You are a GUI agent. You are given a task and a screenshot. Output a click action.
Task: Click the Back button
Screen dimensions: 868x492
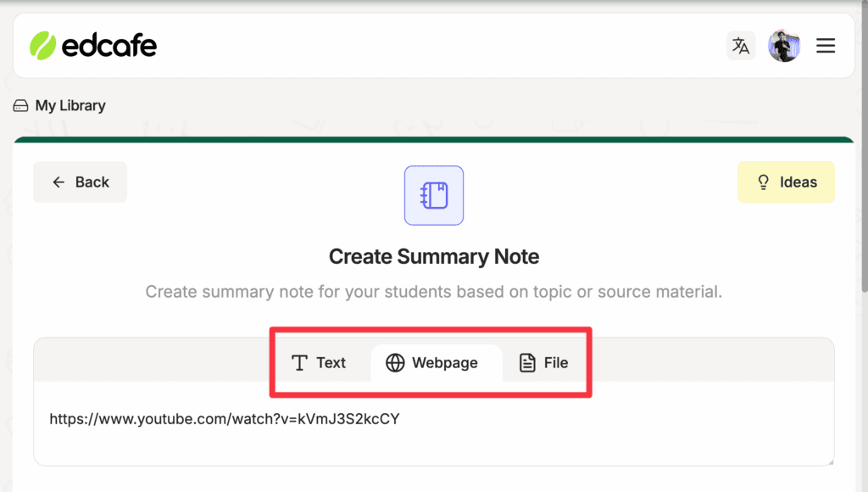81,182
